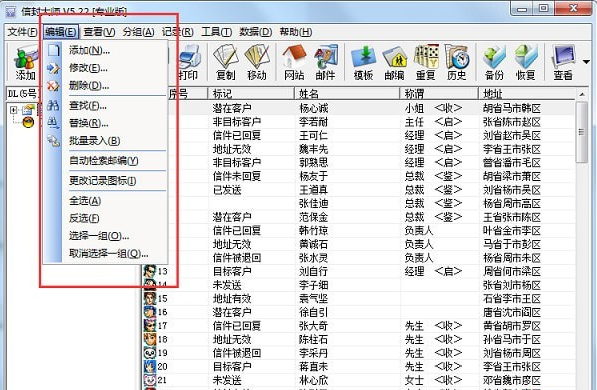597x390 pixels.
Task: Open the 数据(D) menu
Action: point(255,32)
